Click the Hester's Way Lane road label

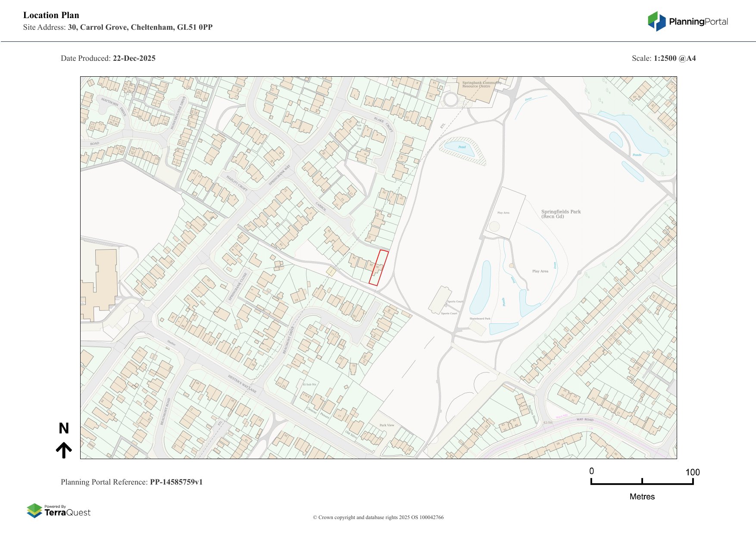click(x=242, y=384)
